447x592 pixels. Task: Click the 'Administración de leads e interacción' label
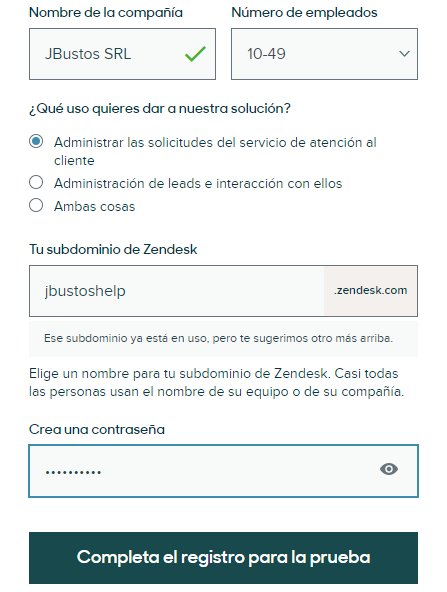click(198, 183)
